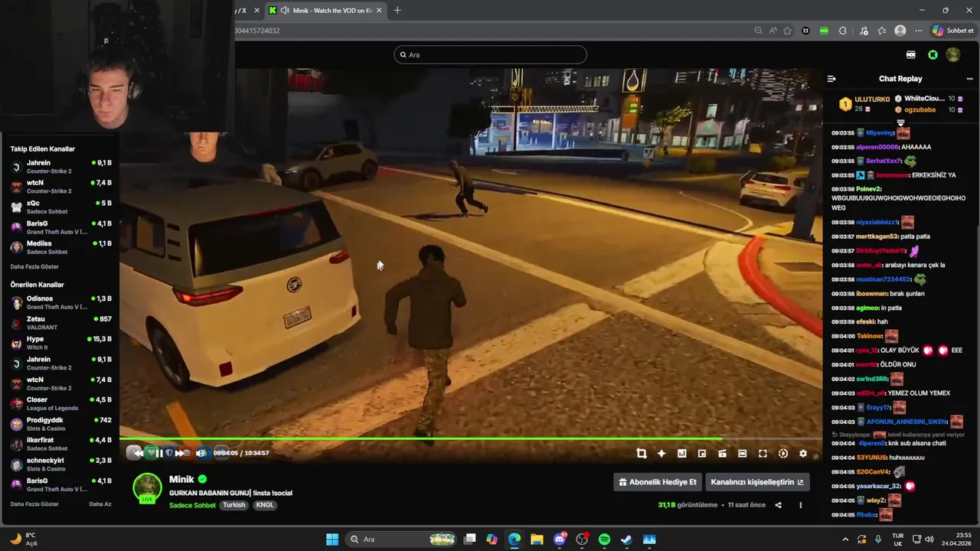
Task: Open the Sadece Sohbet category link
Action: point(192,505)
